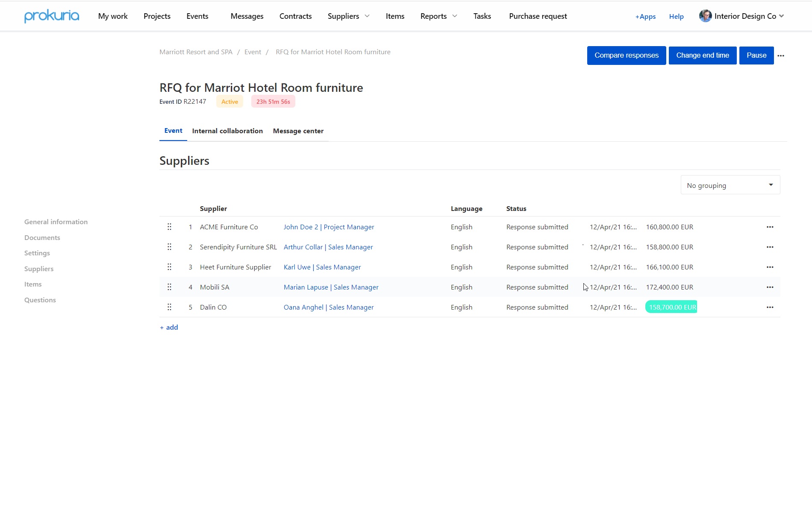
Task: Open row actions for Dalin CO
Action: 770,307
